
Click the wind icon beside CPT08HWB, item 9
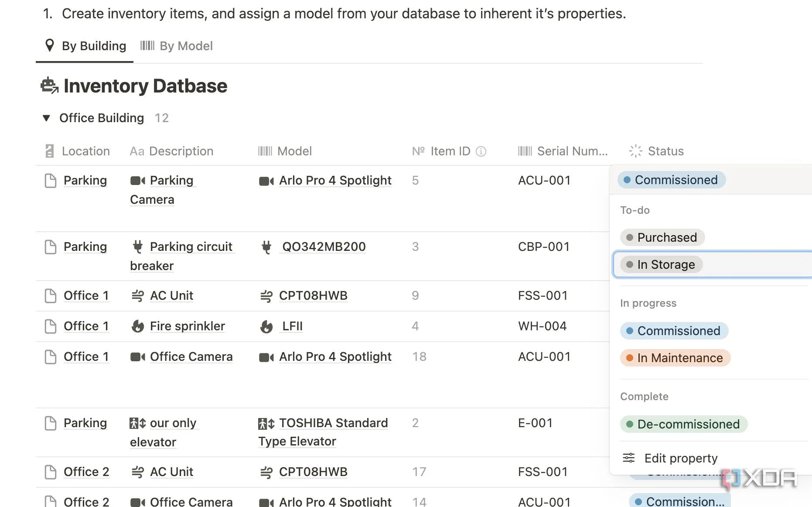pos(266,296)
